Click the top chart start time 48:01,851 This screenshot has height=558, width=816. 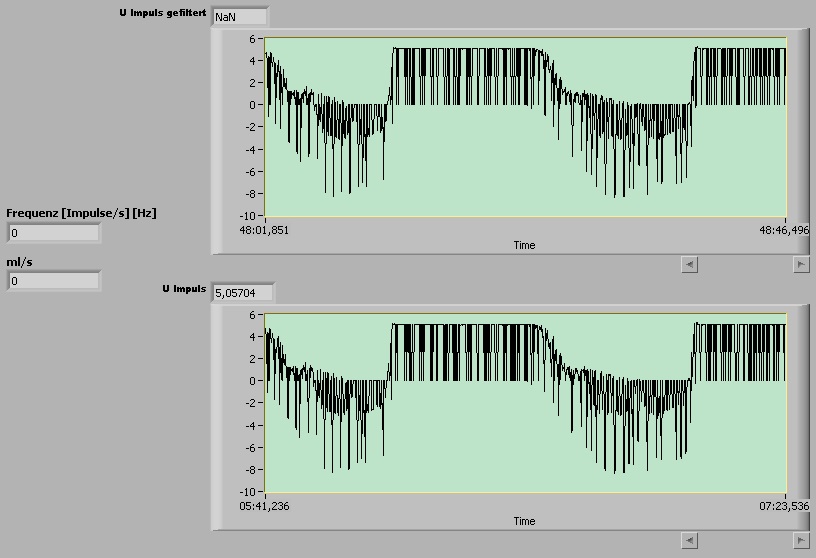tap(264, 230)
